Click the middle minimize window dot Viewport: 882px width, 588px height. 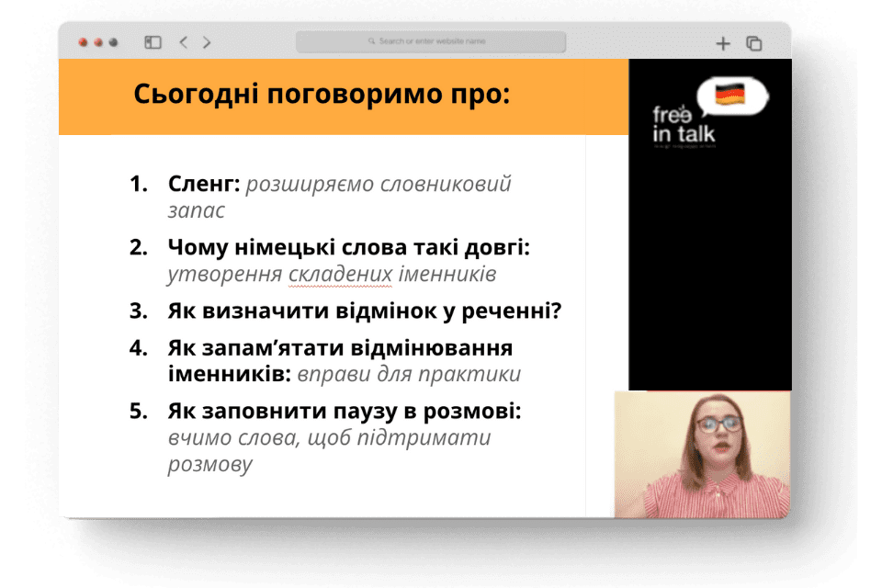pos(98,42)
